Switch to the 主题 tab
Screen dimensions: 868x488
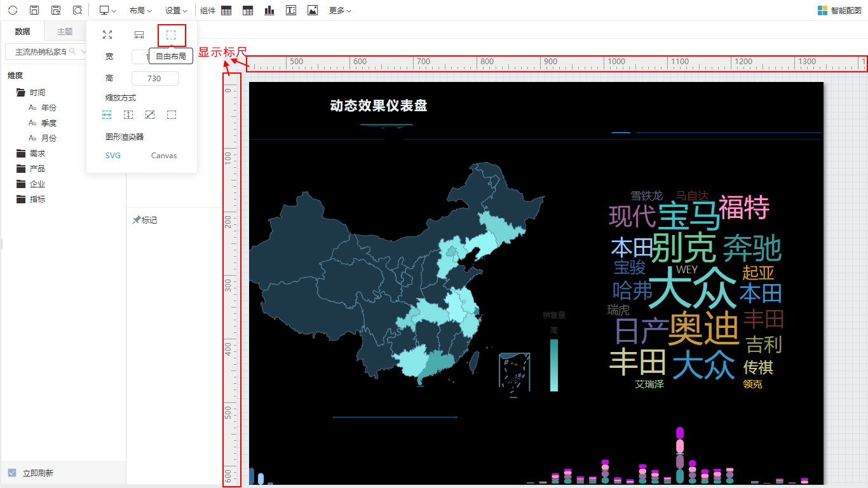[65, 31]
